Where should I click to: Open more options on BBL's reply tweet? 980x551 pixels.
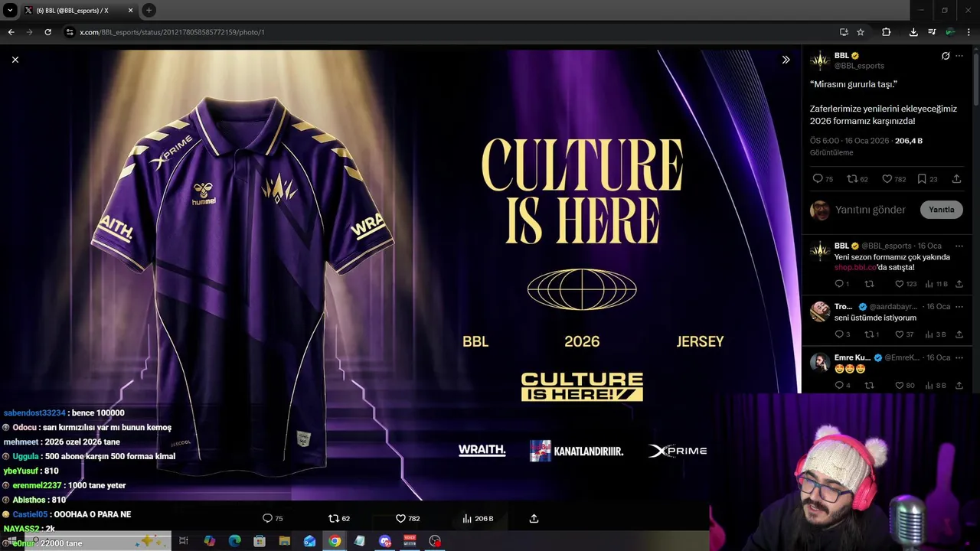pyautogui.click(x=959, y=246)
